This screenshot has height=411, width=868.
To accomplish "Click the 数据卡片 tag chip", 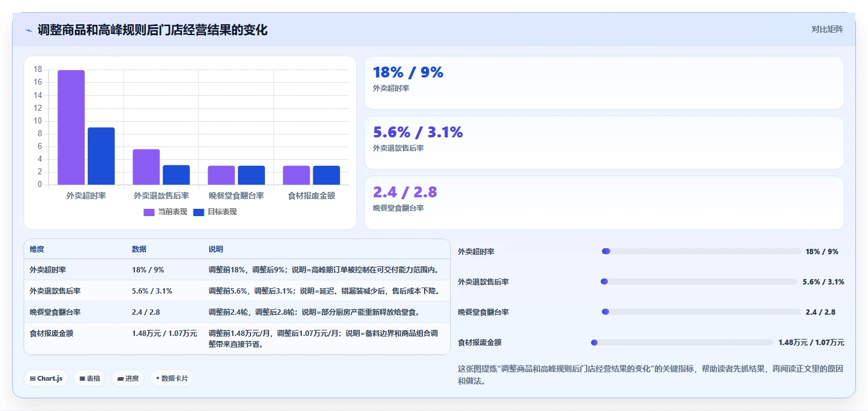I will pos(172,378).
